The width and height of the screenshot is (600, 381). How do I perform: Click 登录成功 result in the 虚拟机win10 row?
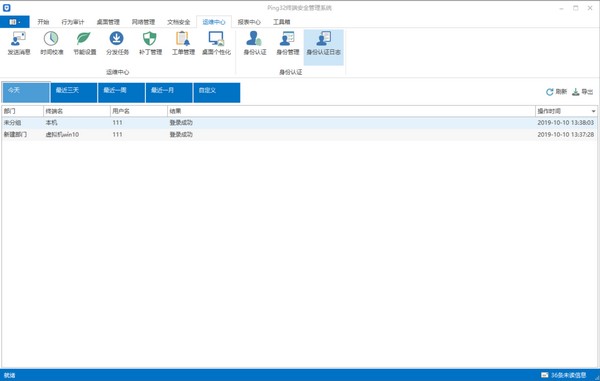(181, 135)
